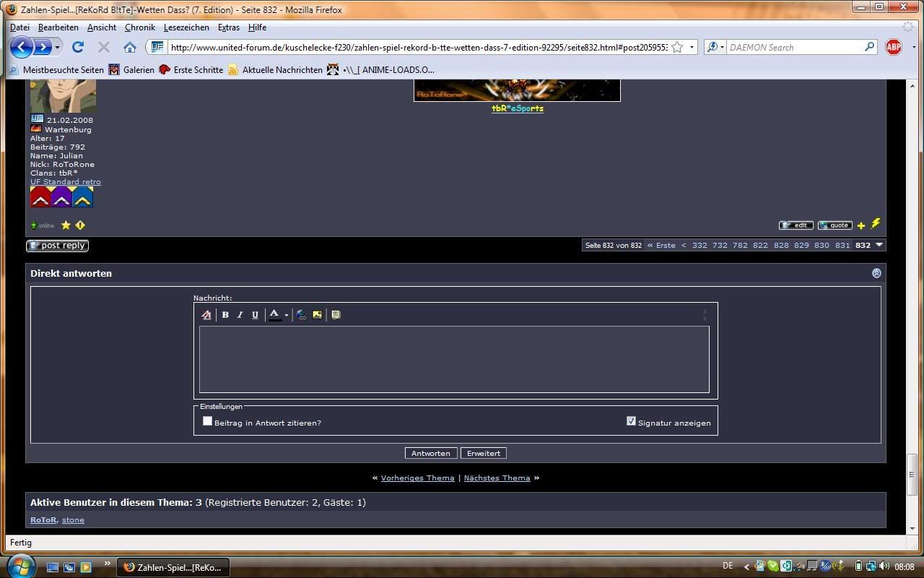Click the underline formatting icon
Image resolution: width=924 pixels, height=578 pixels.
[x=255, y=315]
